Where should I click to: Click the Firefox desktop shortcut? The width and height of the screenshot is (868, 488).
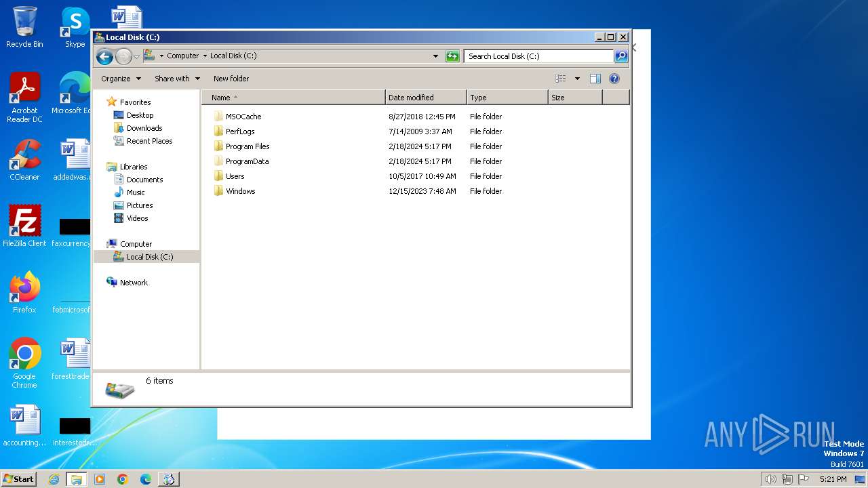point(24,292)
